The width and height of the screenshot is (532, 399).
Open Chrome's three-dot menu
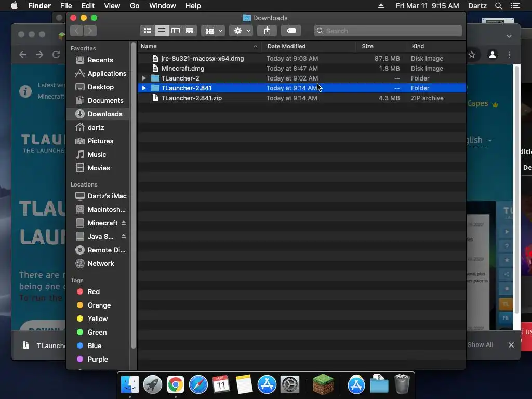click(x=509, y=55)
